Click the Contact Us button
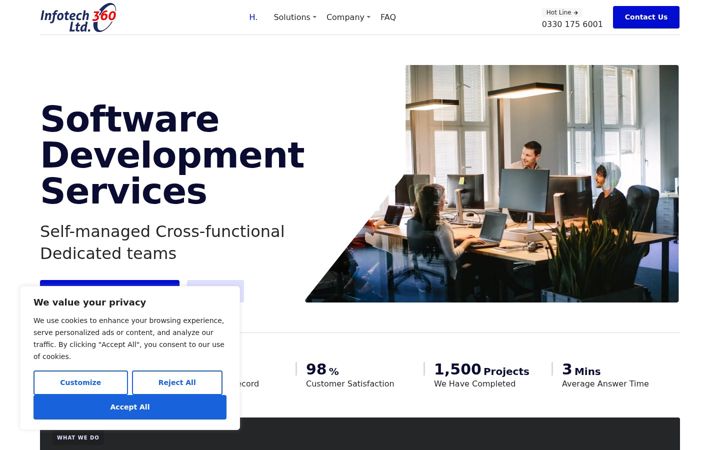The image size is (720, 450). (646, 17)
